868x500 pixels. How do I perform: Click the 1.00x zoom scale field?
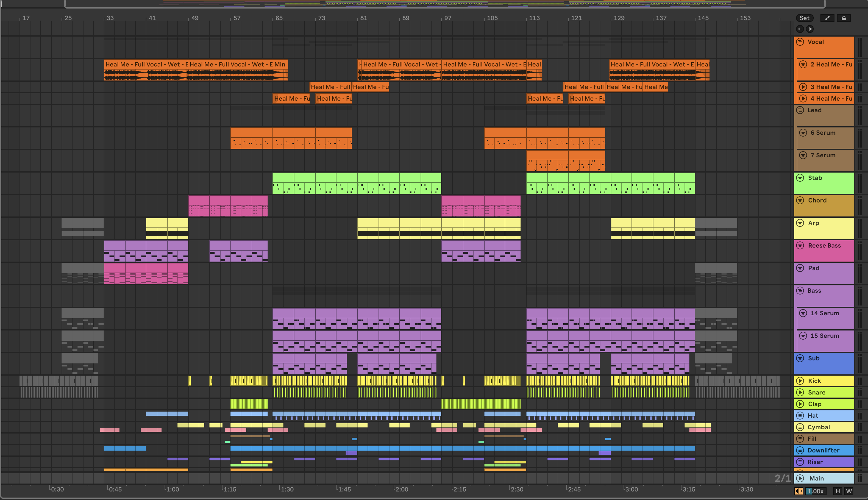pyautogui.click(x=815, y=491)
